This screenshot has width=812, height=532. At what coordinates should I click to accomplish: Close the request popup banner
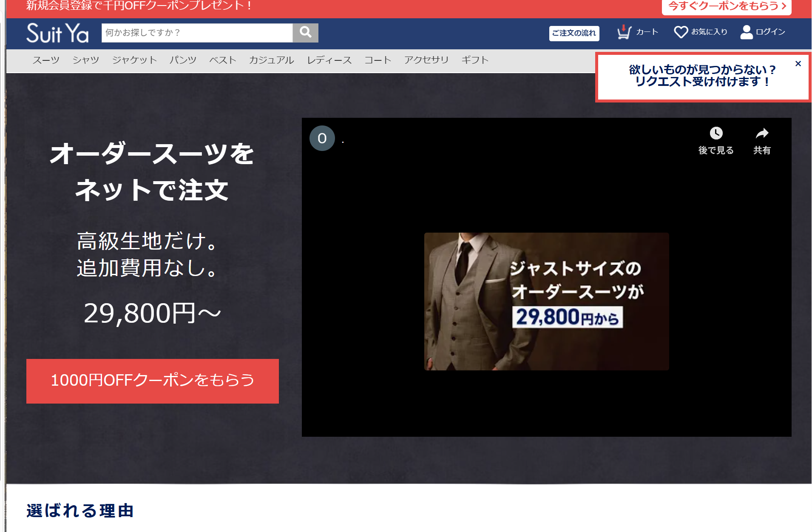(x=798, y=64)
